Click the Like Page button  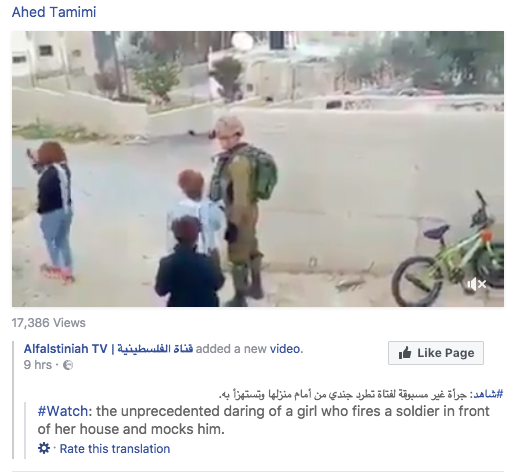pos(436,353)
